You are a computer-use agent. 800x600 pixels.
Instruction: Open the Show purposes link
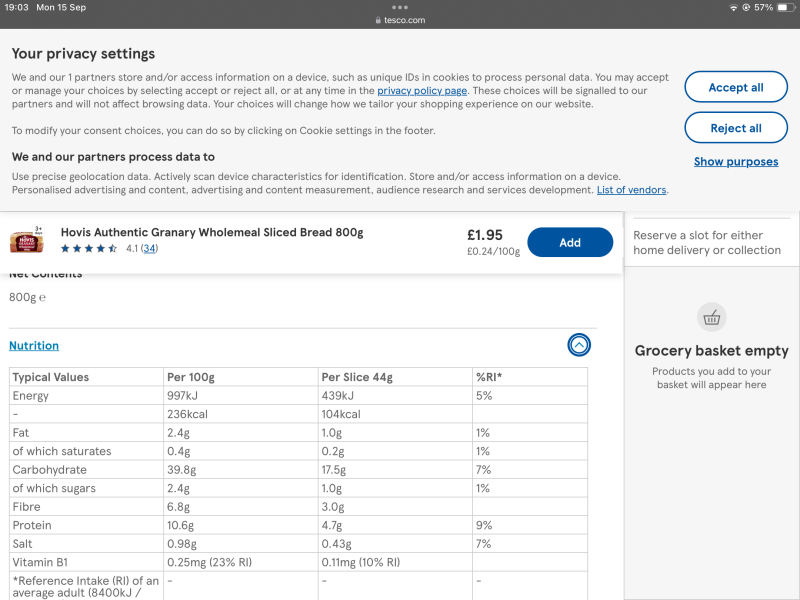tap(736, 162)
